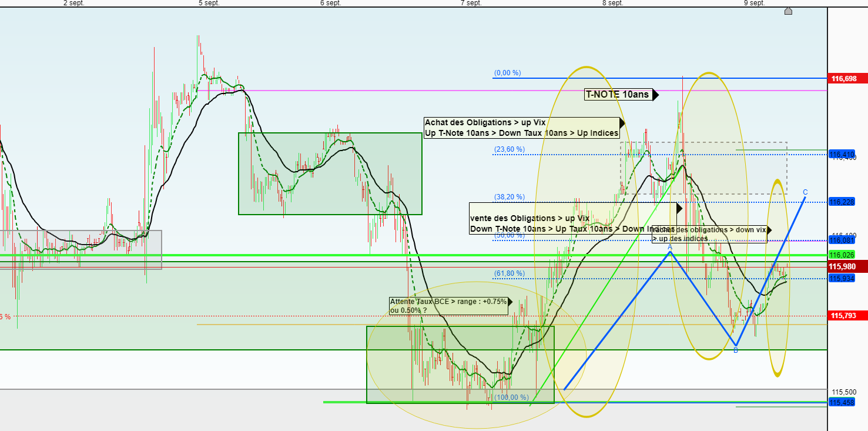Click the 116,410 blue price tag

point(842,155)
